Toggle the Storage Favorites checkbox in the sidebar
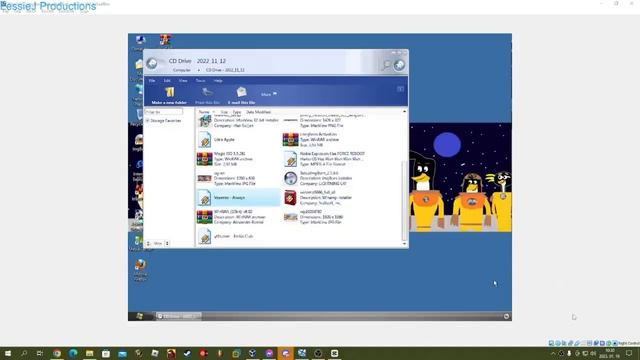This screenshot has height=360, width=640. coord(147,121)
